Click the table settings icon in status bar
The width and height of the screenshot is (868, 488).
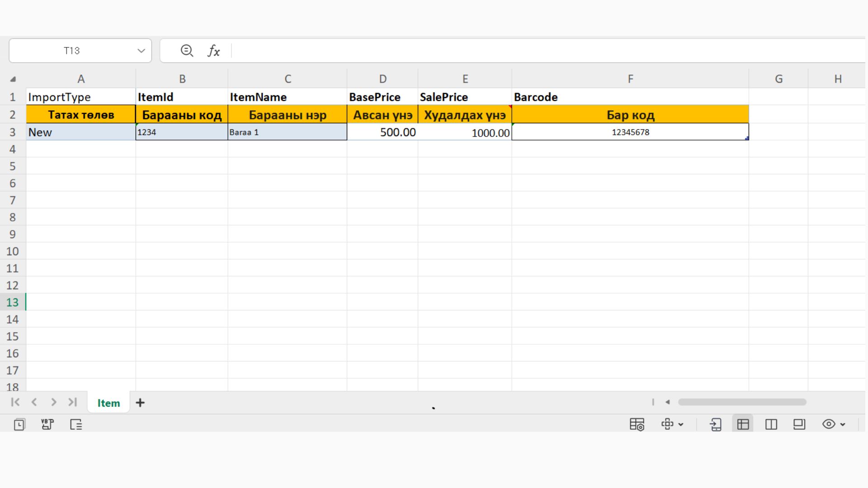[637, 424]
